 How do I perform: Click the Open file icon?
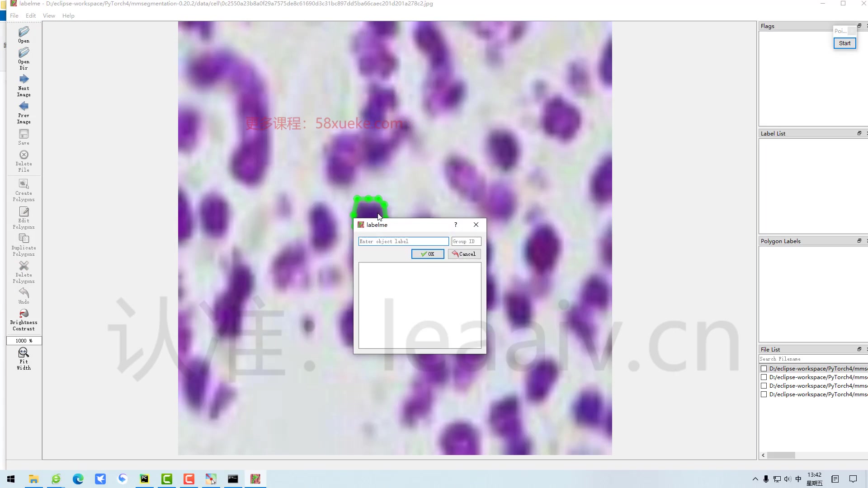point(24,34)
